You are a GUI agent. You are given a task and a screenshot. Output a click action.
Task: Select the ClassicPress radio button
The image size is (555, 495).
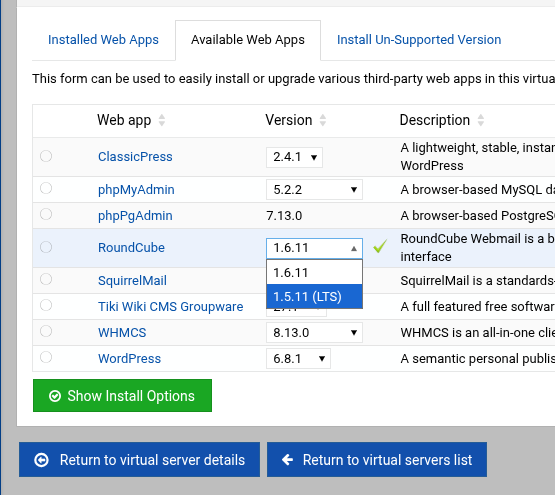click(46, 156)
